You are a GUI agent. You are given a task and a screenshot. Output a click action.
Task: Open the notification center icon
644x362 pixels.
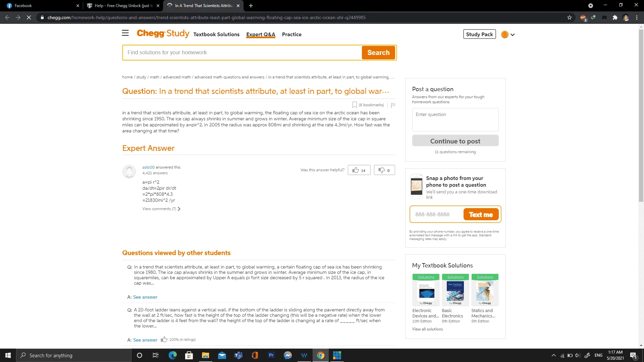(633, 356)
